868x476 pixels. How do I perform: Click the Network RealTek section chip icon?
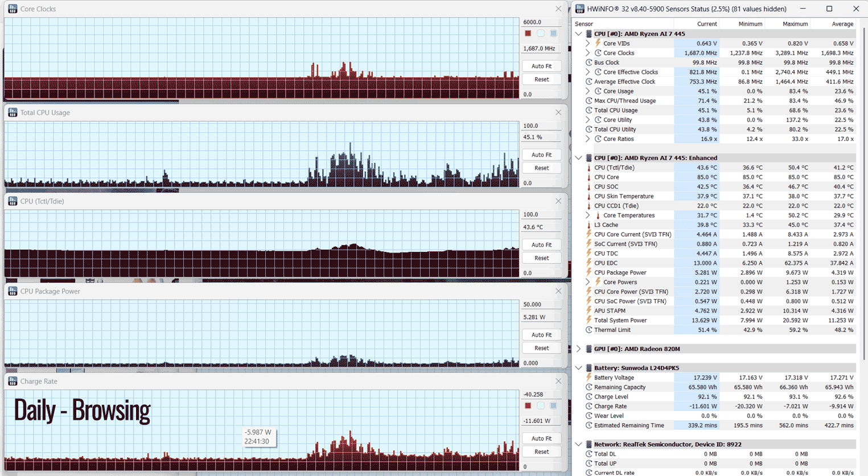(589, 444)
